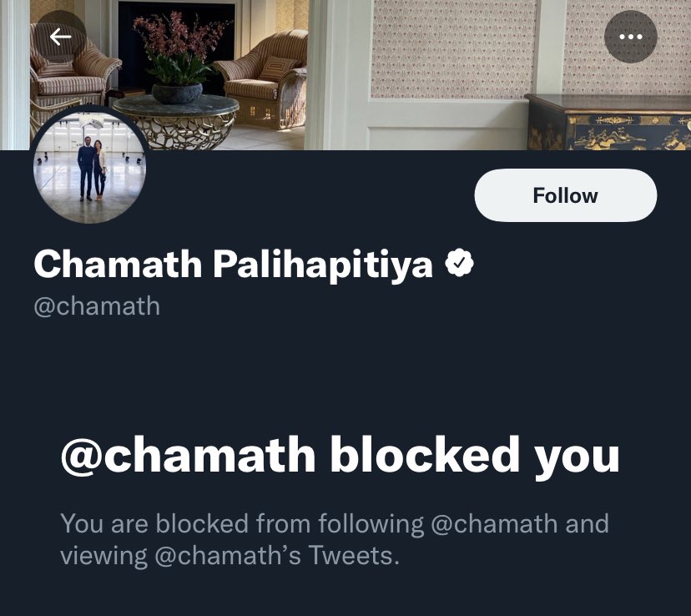Click the verified checkmark badge
691x616 pixels.
[459, 263]
